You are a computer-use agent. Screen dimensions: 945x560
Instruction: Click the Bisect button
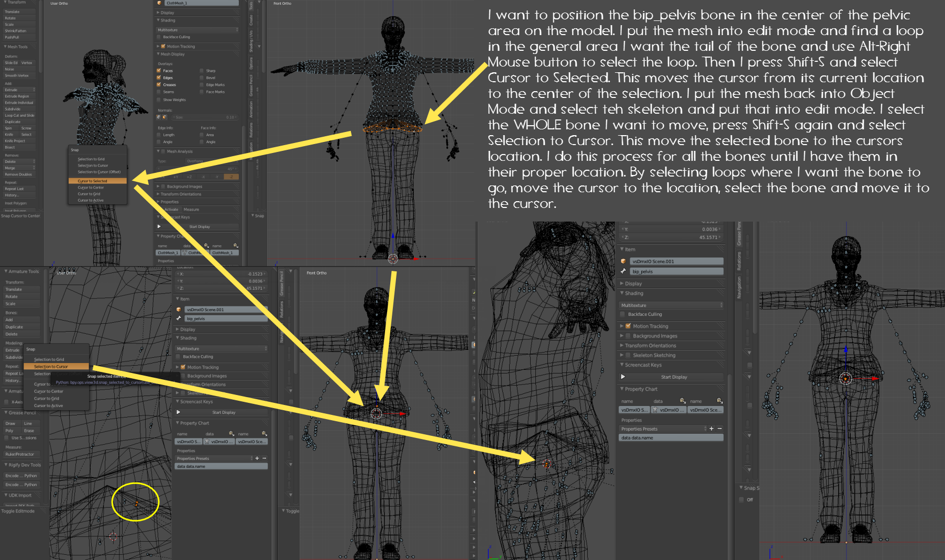[x=20, y=147]
